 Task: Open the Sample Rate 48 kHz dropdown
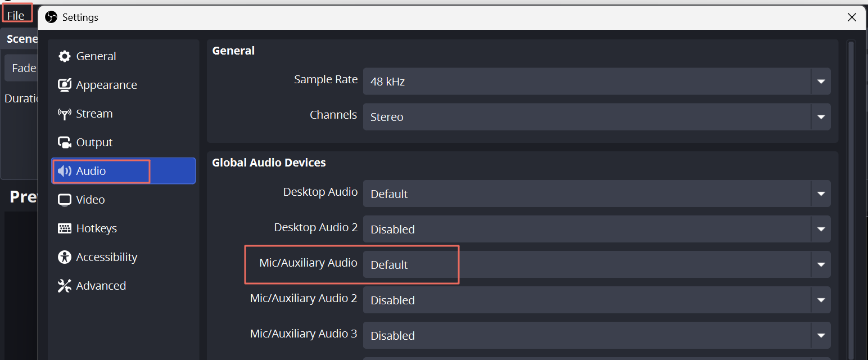(x=596, y=82)
